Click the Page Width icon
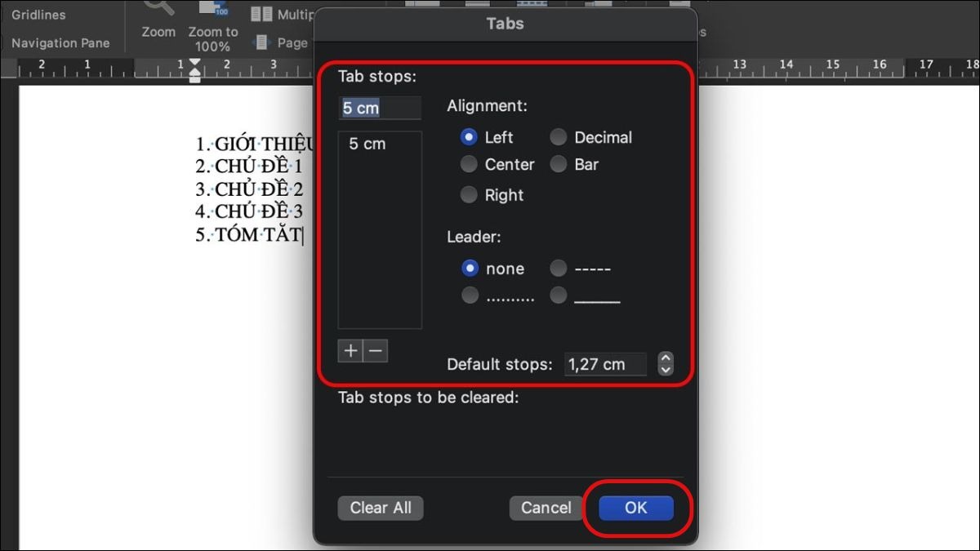Image resolution: width=980 pixels, height=551 pixels. (261, 42)
